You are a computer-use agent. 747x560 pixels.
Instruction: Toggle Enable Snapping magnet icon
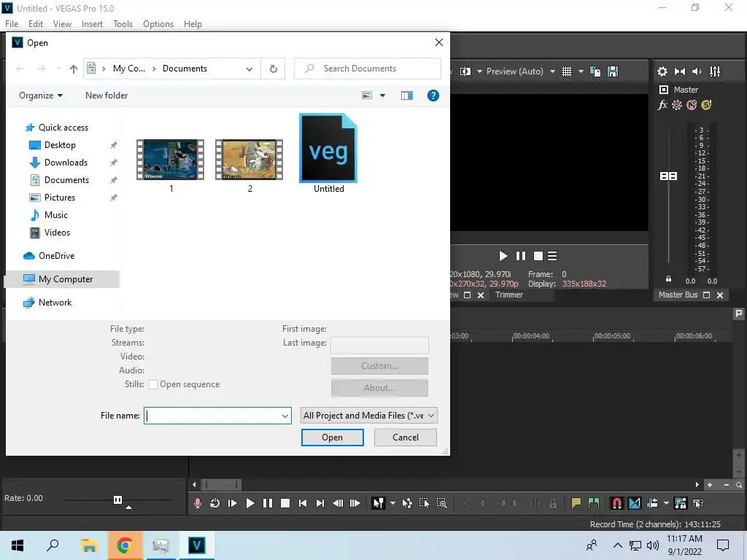coord(616,503)
